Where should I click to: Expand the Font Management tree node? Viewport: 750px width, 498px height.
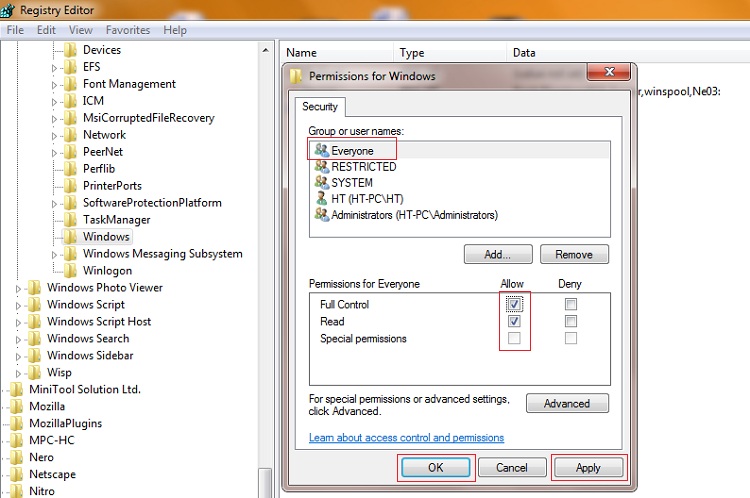pos(55,85)
